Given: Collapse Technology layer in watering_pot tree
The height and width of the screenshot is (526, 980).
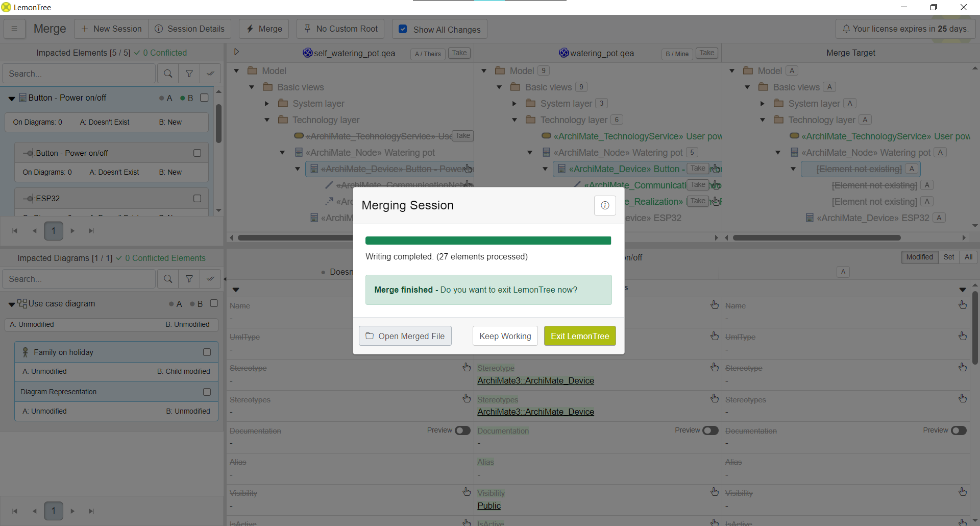Looking at the screenshot, I should 514,120.
